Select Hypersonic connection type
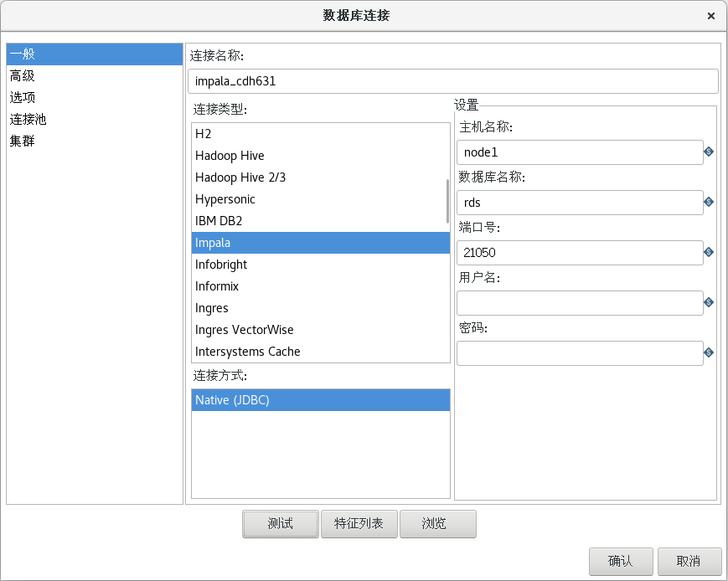The image size is (728, 581). (x=320, y=199)
